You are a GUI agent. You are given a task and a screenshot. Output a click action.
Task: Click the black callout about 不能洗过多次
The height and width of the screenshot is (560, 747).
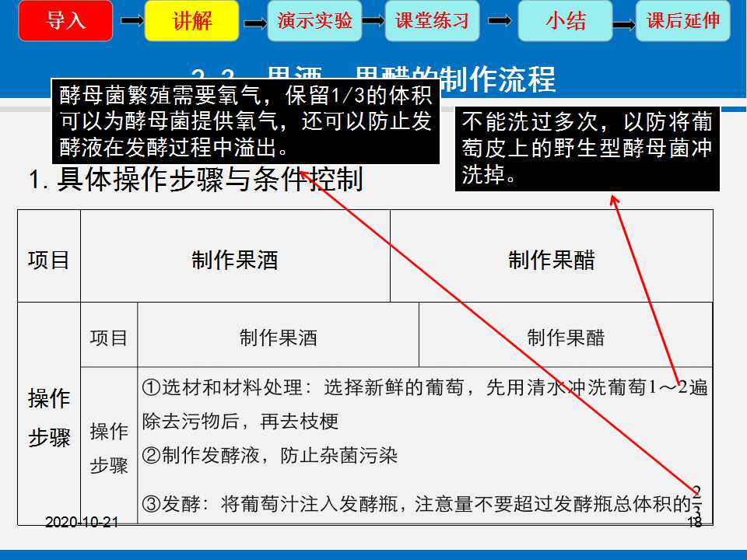(x=587, y=149)
